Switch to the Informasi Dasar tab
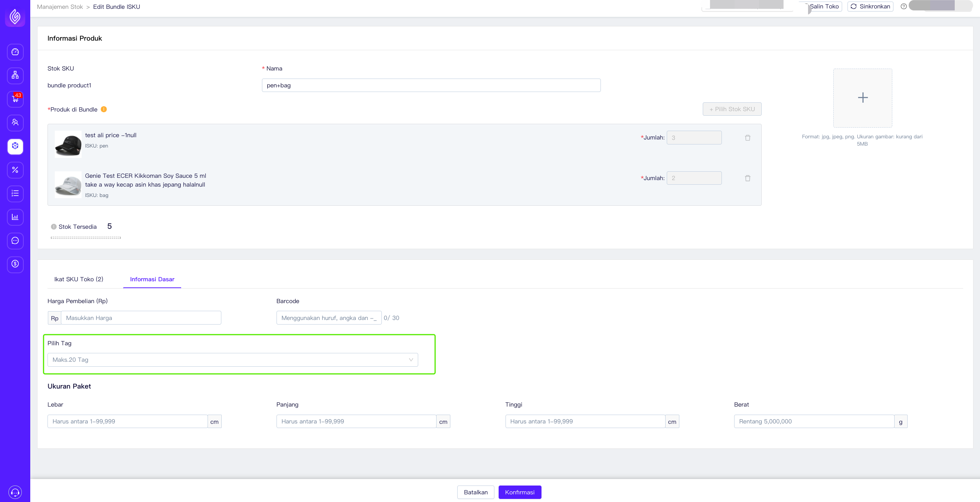This screenshot has height=502, width=980. coord(152,279)
